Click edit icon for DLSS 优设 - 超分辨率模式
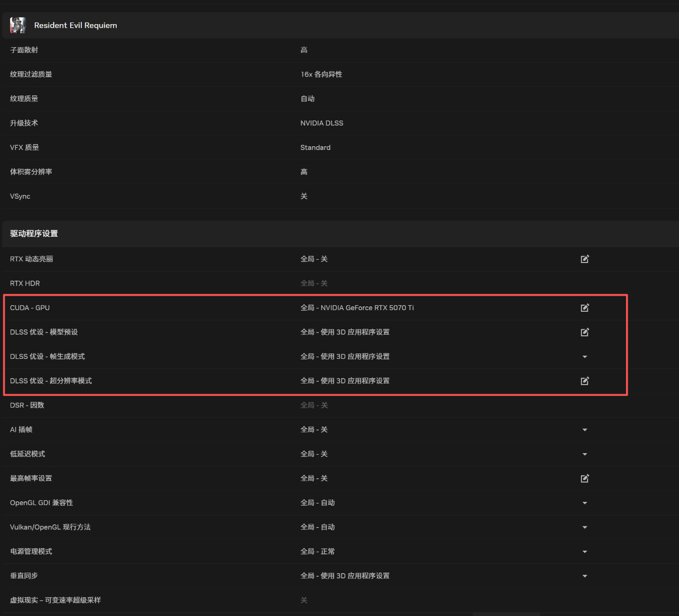Screen dimensions: 679x616 click(x=585, y=381)
